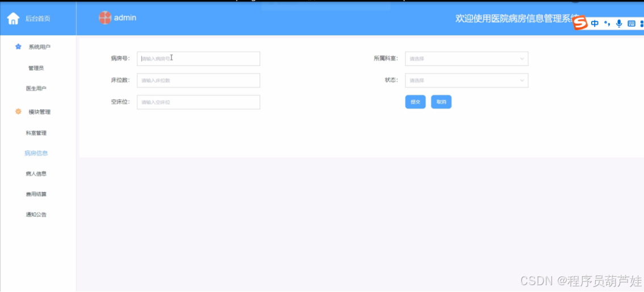Click the blue star icon beside 系统用户
The height and width of the screenshot is (292, 644).
click(18, 47)
